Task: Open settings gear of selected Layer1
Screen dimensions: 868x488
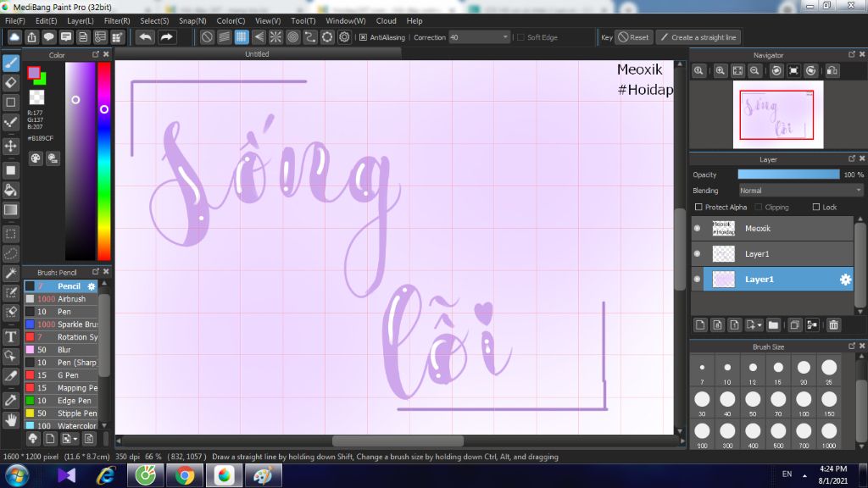Action: 845,280
